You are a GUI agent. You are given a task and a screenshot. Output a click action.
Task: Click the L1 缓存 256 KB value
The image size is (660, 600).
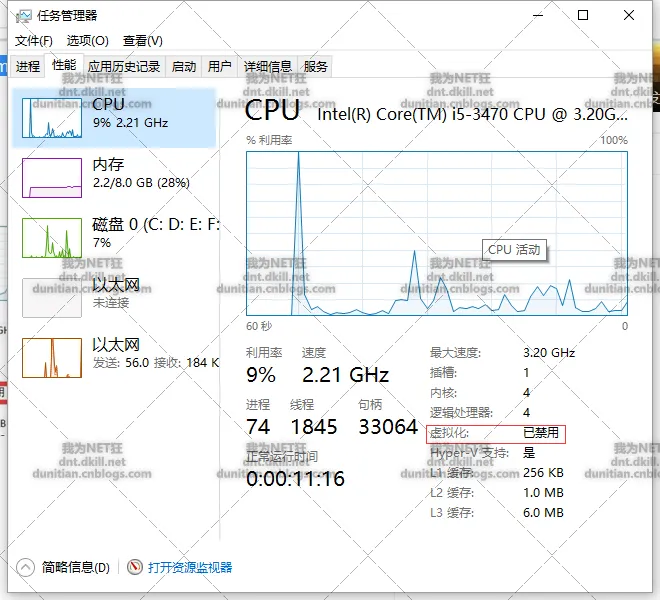[x=543, y=472]
